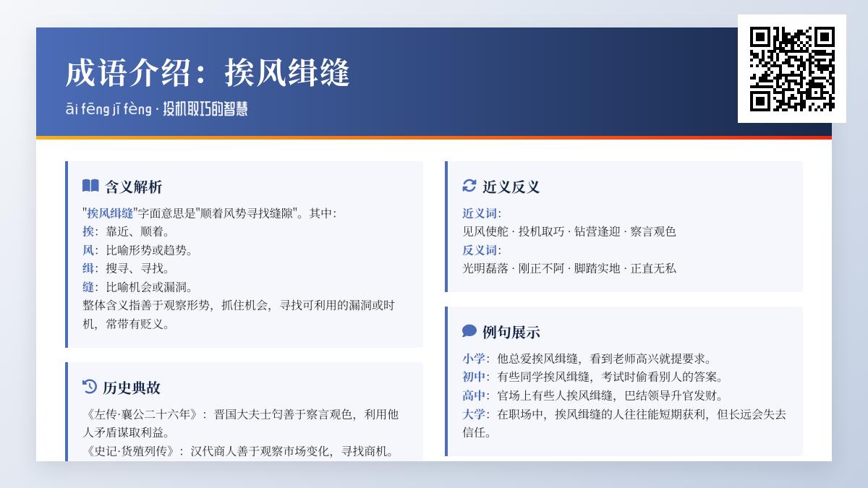This screenshot has width=868, height=488.
Task: Click the antonyms line 光明磊落 · 刚正不阿
Action: pos(569,268)
